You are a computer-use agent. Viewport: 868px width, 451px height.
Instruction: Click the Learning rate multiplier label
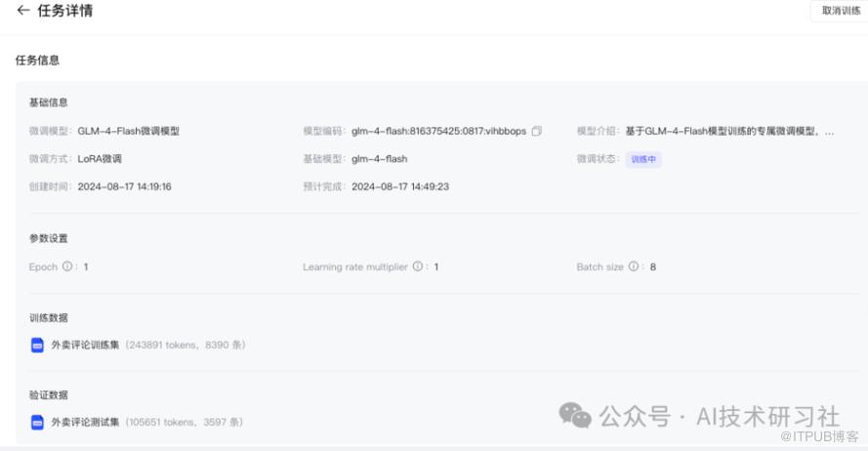(x=354, y=266)
